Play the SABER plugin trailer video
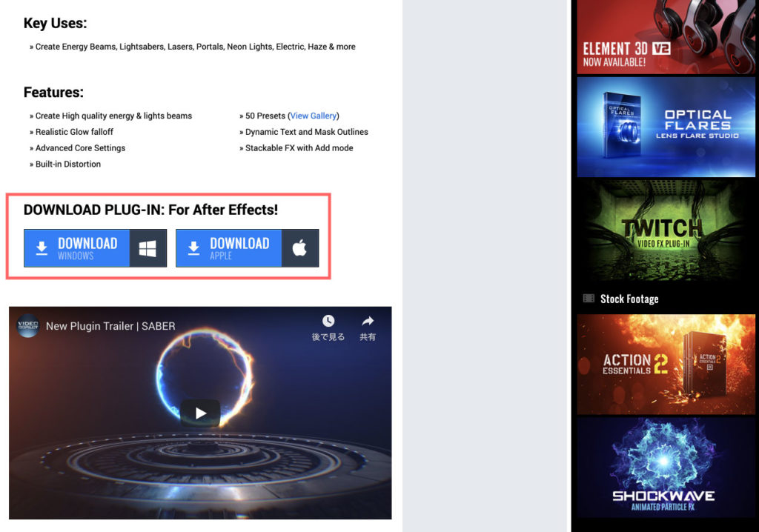The image size is (759, 532). tap(200, 413)
